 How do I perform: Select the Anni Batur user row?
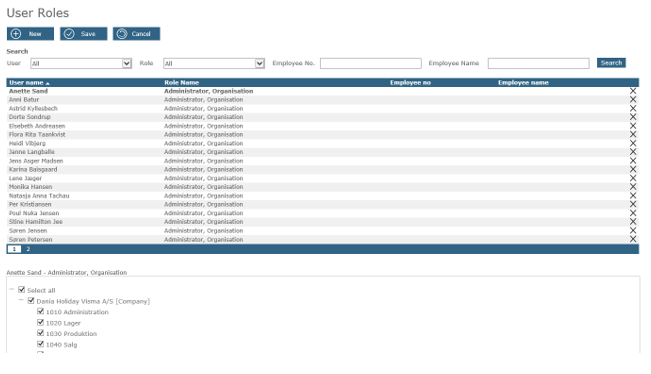(x=323, y=100)
